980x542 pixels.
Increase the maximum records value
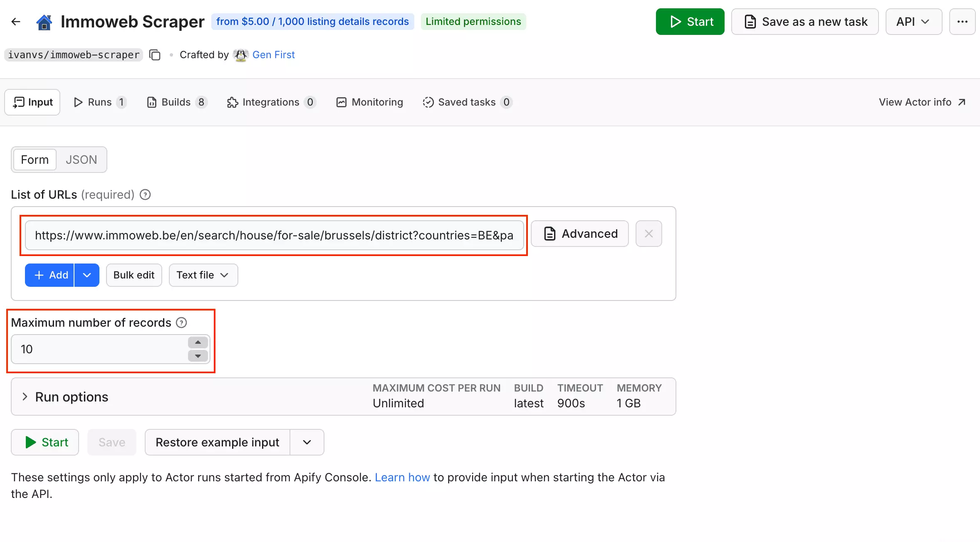(198, 342)
